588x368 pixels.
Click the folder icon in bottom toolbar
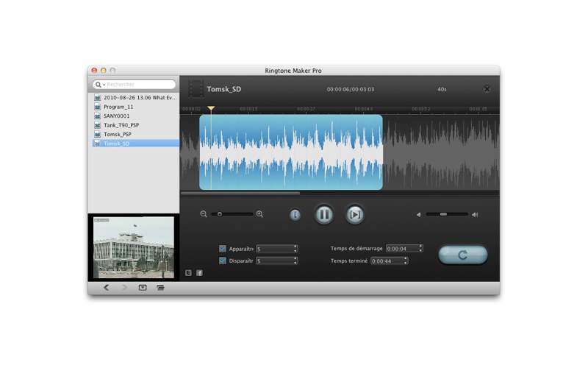160,288
